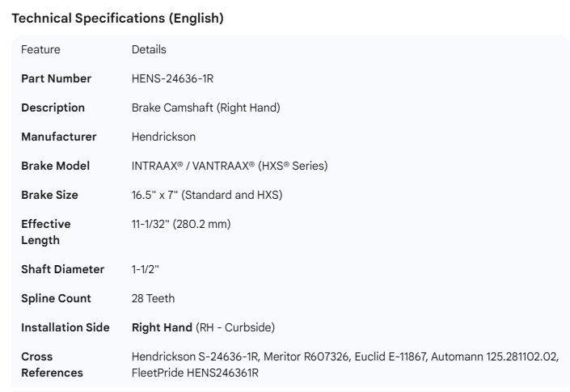Click the Brake Size row label
The width and height of the screenshot is (570, 392).
[x=49, y=195]
